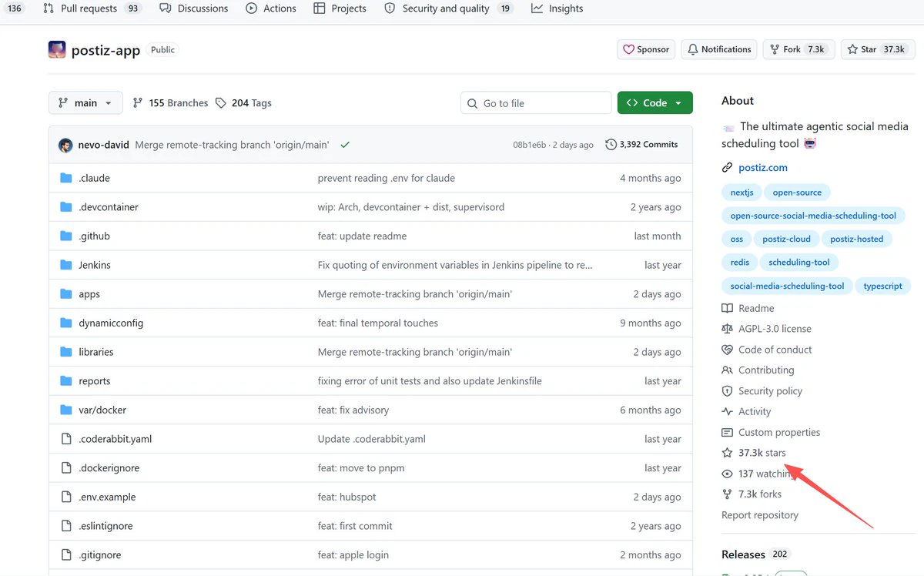Viewport: 924px width, 576px height.
Task: Switch to the Discussions tab
Action: [193, 8]
